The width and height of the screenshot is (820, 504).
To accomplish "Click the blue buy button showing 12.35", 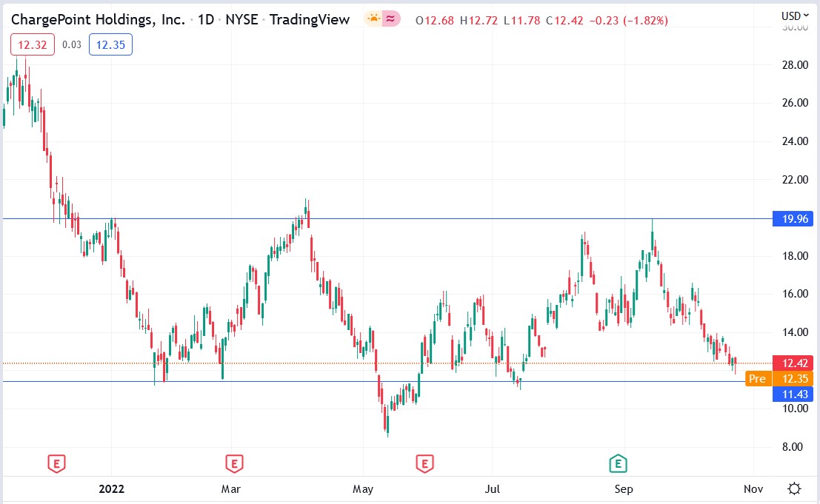I will pos(110,44).
